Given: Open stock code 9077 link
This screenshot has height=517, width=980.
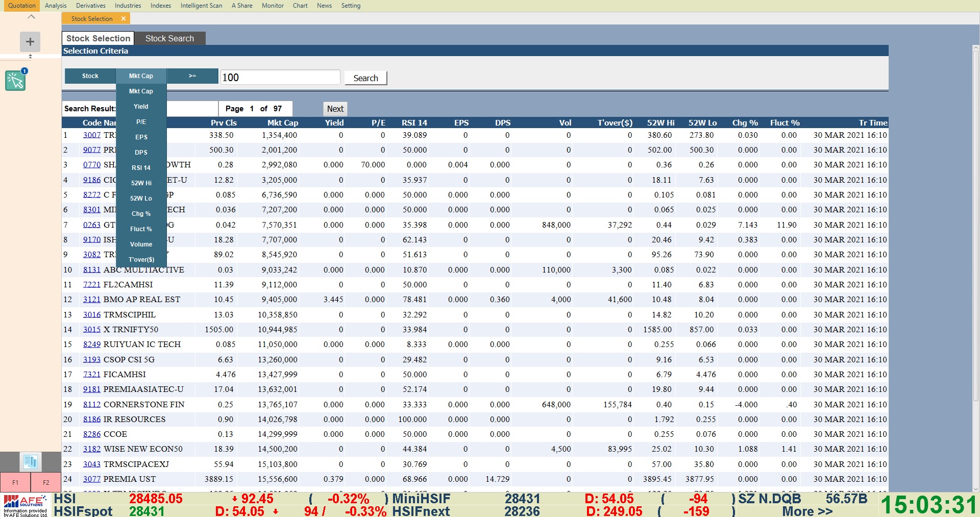Looking at the screenshot, I should (92, 150).
